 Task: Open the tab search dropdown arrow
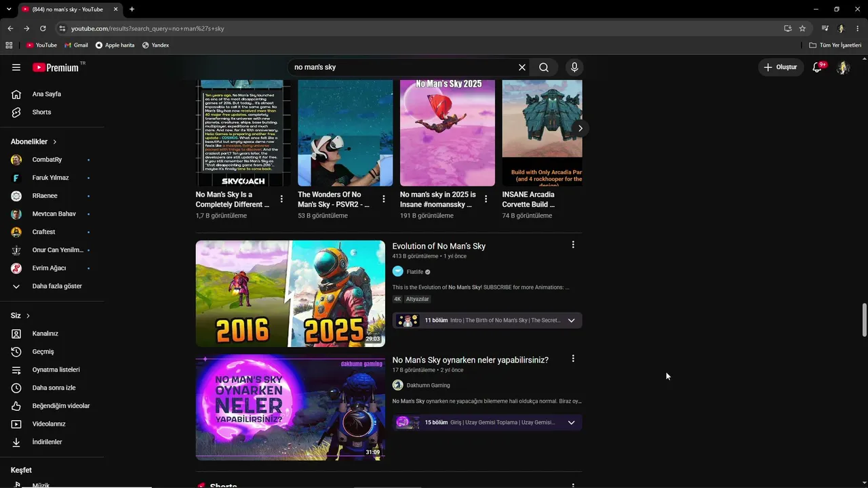[x=9, y=9]
